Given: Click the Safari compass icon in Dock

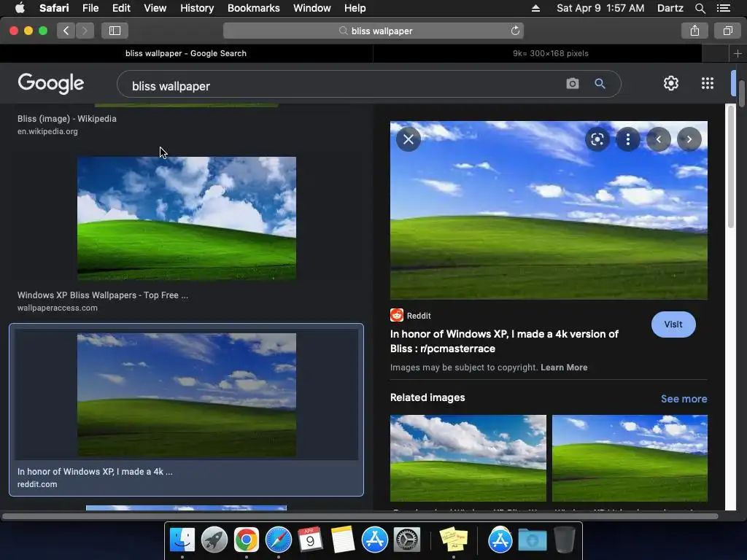Looking at the screenshot, I should tap(279, 540).
